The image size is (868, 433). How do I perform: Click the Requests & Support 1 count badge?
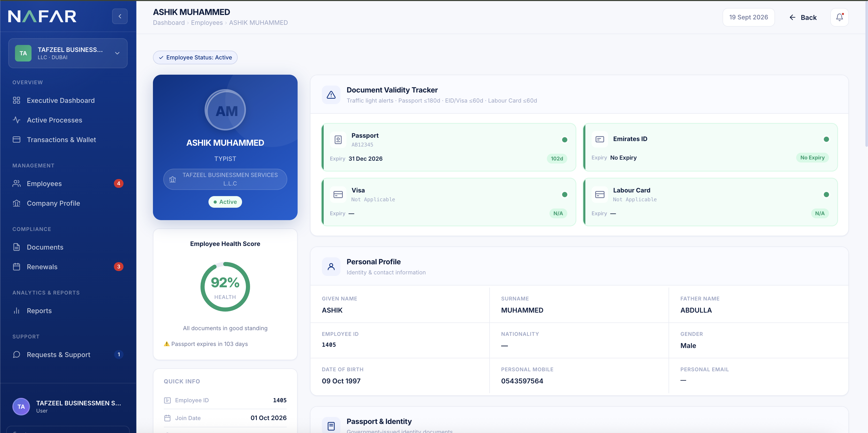[x=119, y=354]
